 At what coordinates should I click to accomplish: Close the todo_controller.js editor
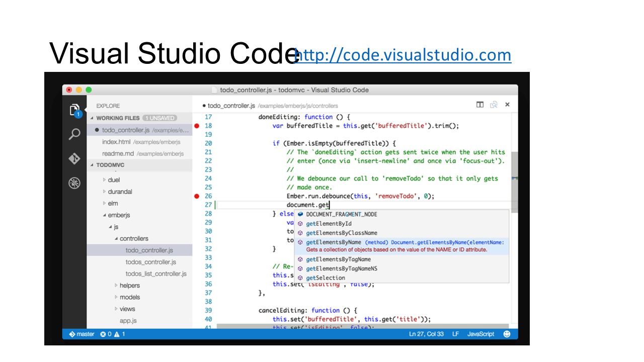coord(507,105)
